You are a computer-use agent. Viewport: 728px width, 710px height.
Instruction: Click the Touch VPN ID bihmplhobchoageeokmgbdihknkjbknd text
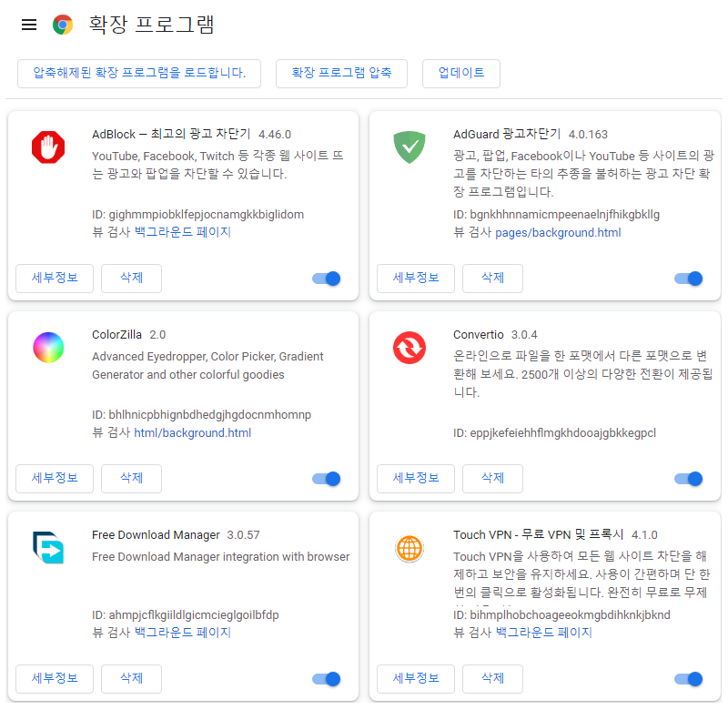coord(561,614)
